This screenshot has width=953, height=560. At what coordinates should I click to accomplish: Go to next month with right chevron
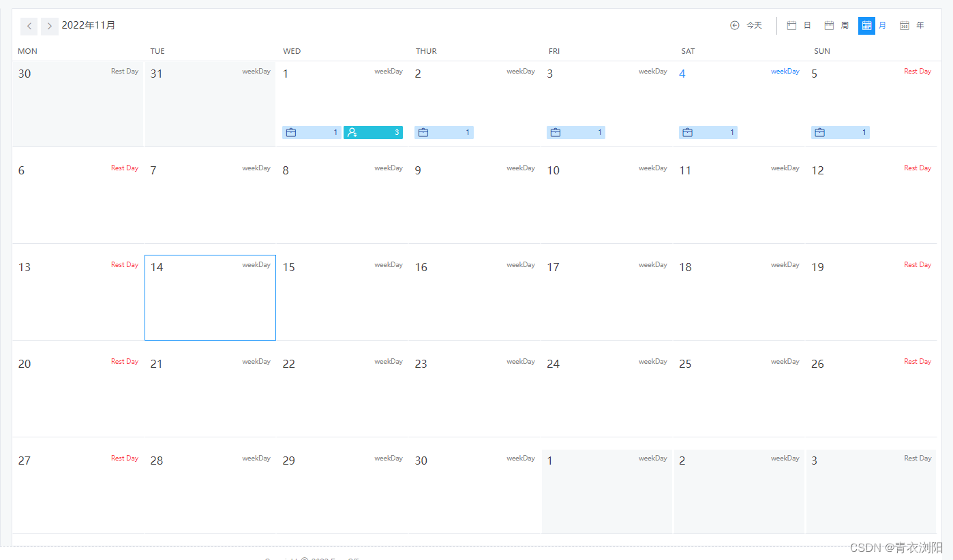coord(50,26)
